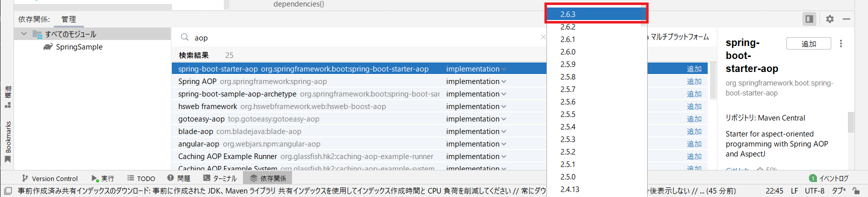Viewport: 868px width, 197px height.
Task: Click 追加 for Caching AOP Example Runner
Action: pos(694,156)
